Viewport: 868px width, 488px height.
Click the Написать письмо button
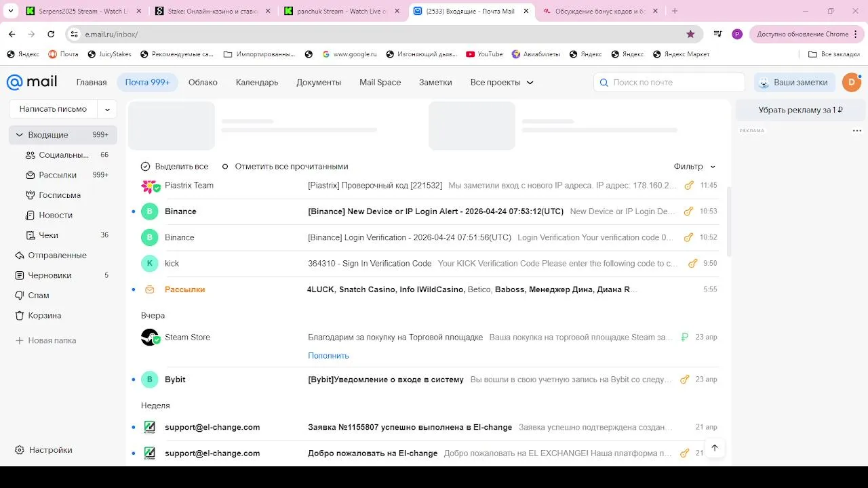53,109
